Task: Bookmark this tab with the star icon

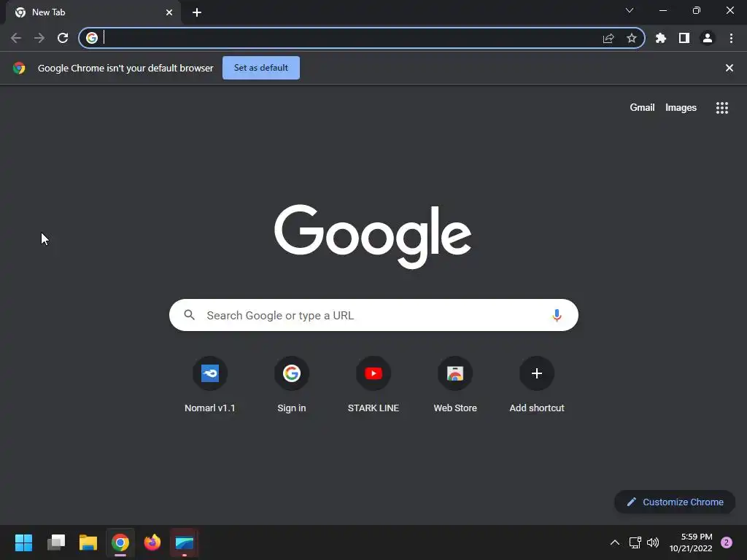Action: [632, 38]
